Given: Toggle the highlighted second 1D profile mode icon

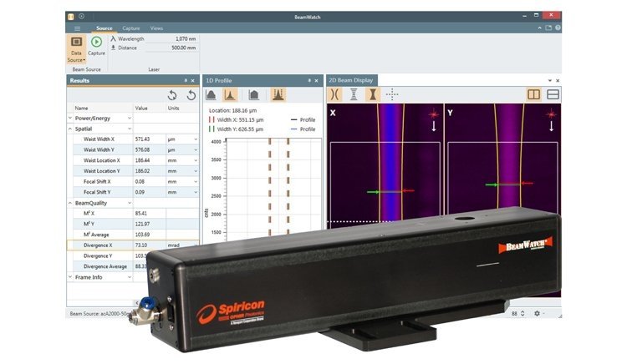Looking at the screenshot, I should point(230,95).
